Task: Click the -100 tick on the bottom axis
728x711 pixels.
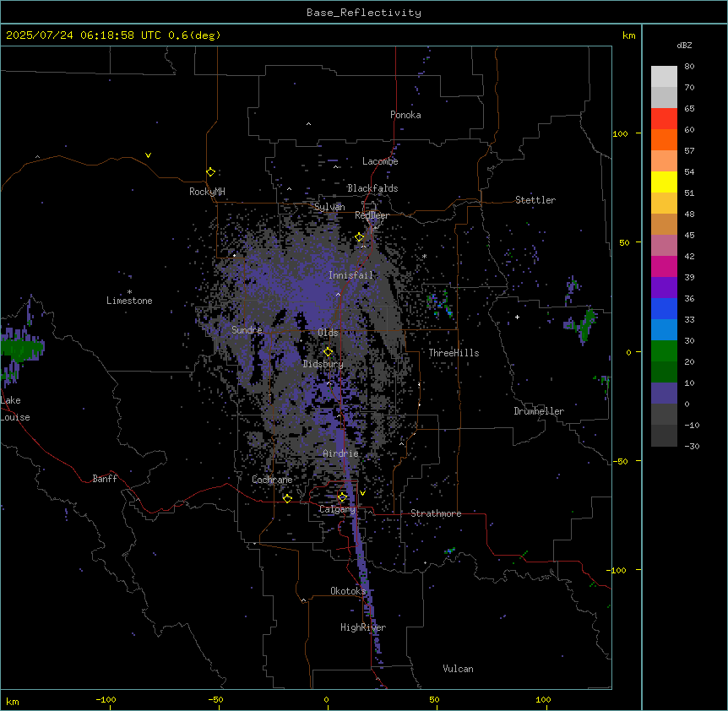Action: point(106,699)
